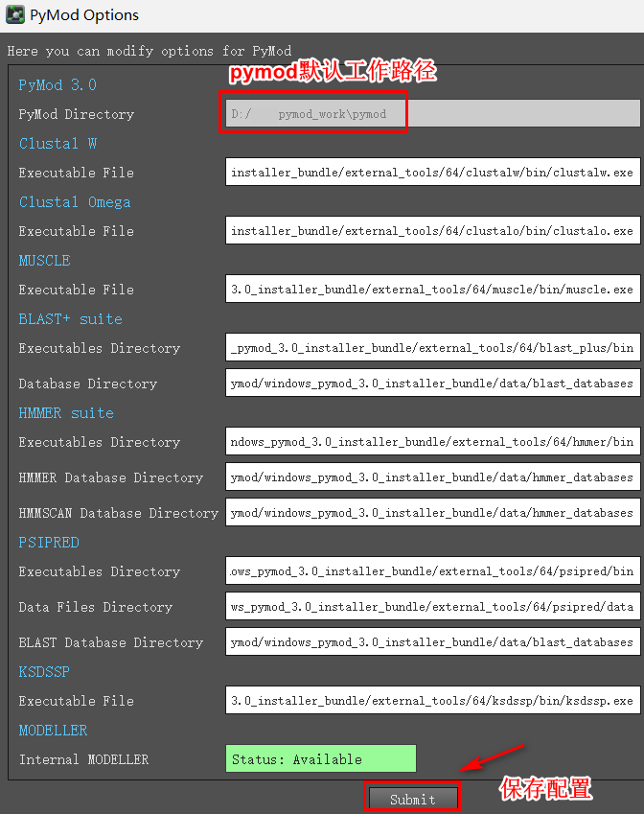644x814 pixels.
Task: Select the Clustal Omega Executable File field
Action: click(433, 231)
